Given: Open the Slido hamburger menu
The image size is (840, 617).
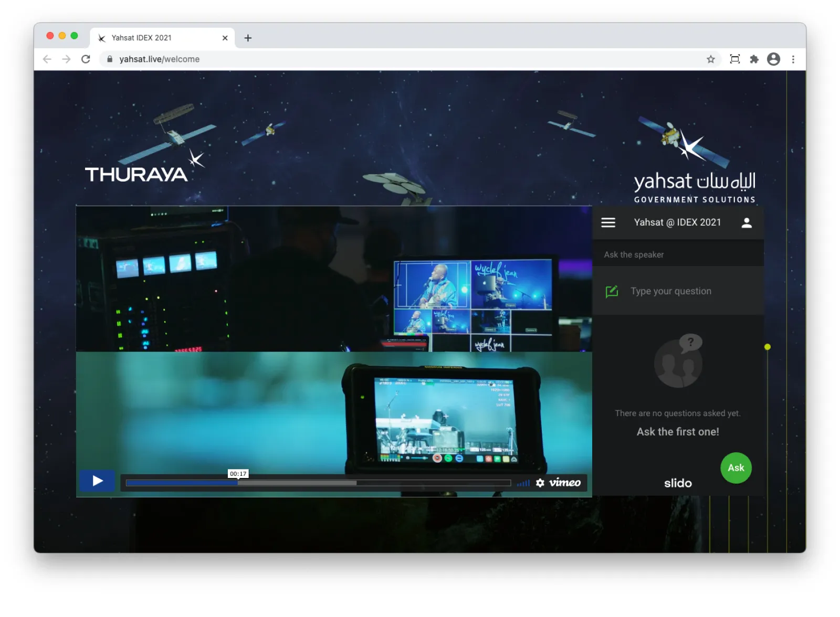Looking at the screenshot, I should pyautogui.click(x=608, y=222).
